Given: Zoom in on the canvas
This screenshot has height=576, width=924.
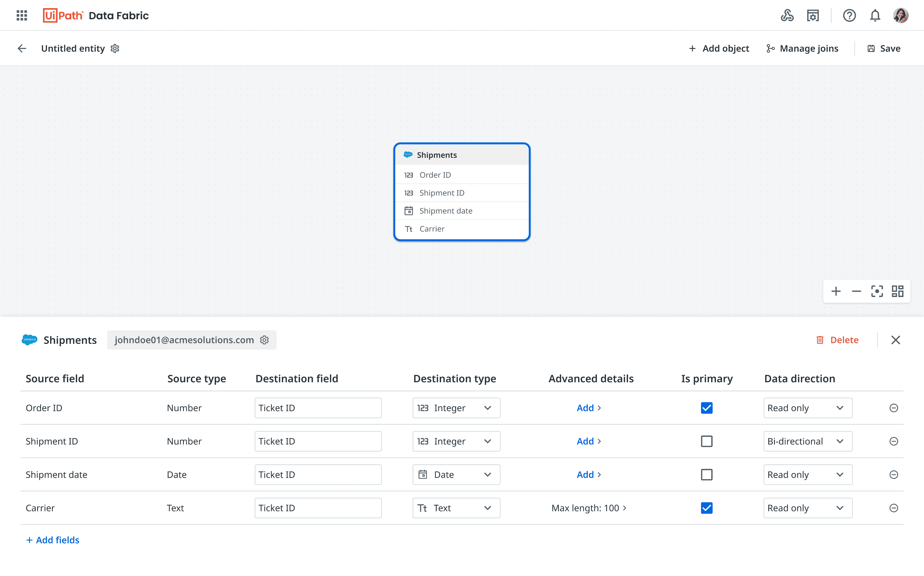Looking at the screenshot, I should click(x=836, y=291).
